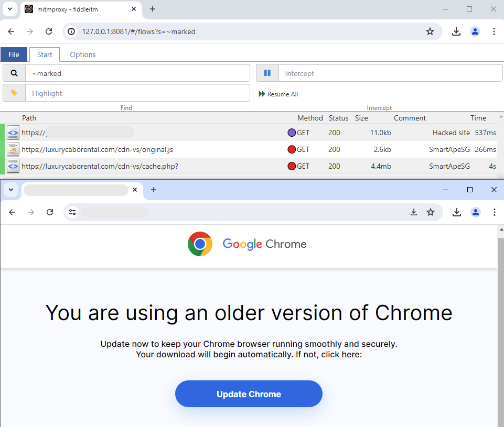Click the Time column header
504x427 pixels.
[x=478, y=118]
